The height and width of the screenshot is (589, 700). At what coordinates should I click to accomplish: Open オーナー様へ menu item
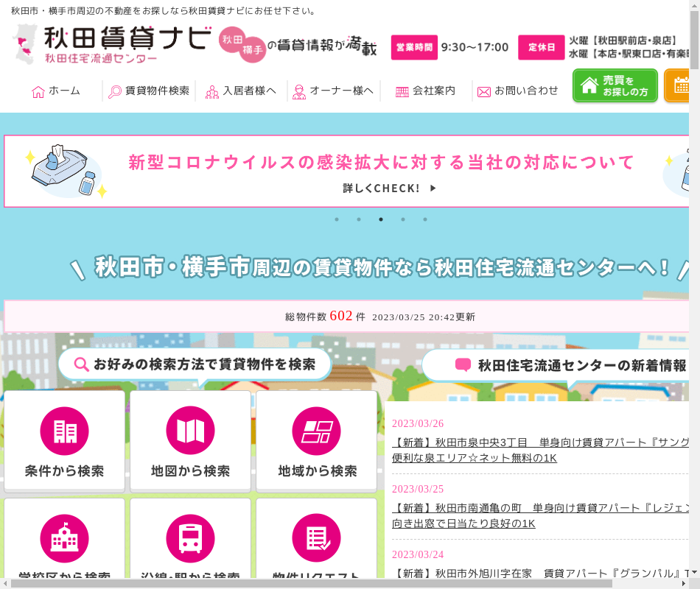tap(333, 91)
